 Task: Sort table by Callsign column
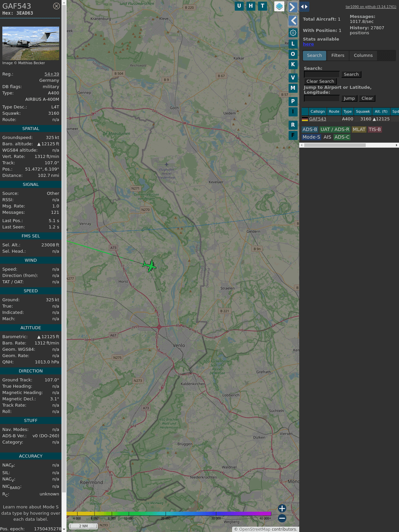tap(318, 112)
